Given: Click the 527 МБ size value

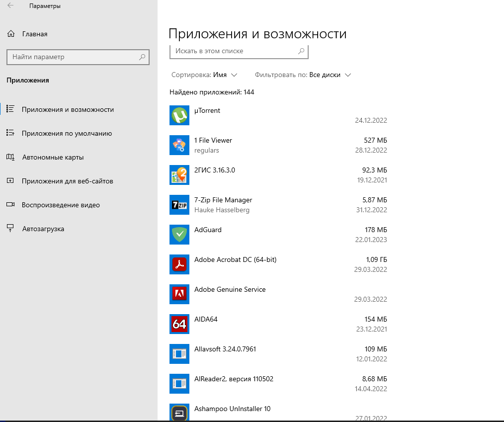Looking at the screenshot, I should click(375, 141).
